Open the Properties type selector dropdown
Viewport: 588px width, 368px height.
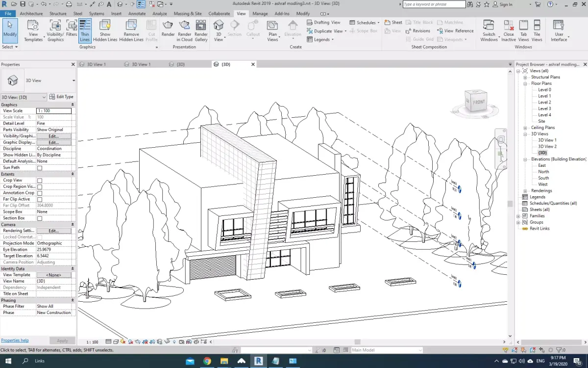click(x=73, y=80)
